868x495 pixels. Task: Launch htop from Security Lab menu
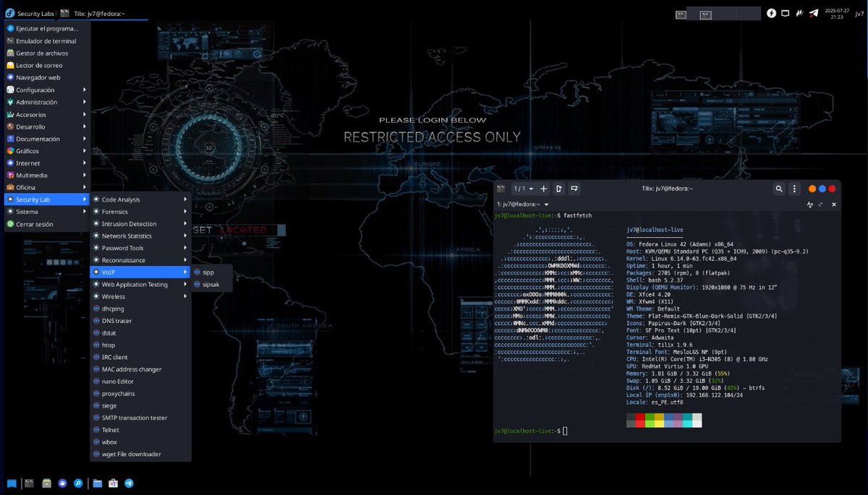click(140, 345)
